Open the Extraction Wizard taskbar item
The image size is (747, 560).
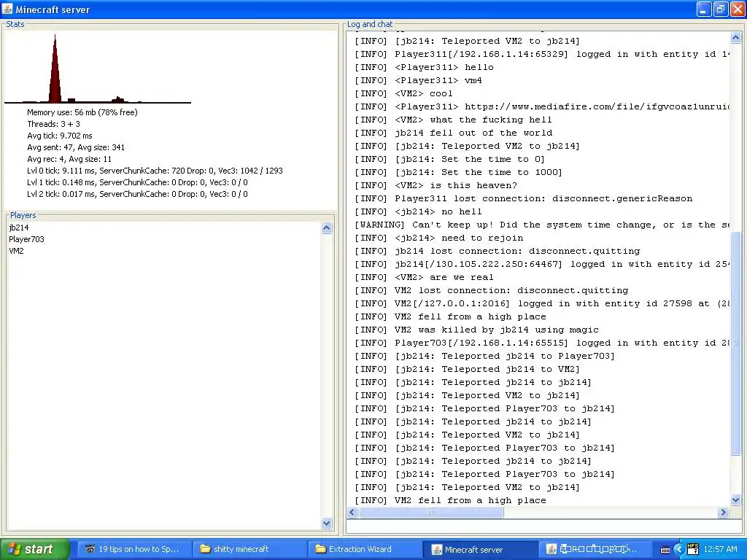(x=365, y=549)
